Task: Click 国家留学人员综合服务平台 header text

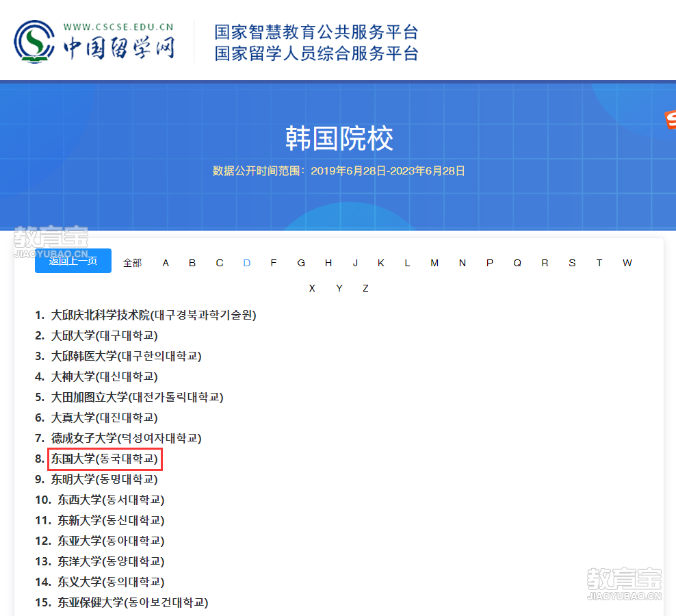Action: pos(316,53)
